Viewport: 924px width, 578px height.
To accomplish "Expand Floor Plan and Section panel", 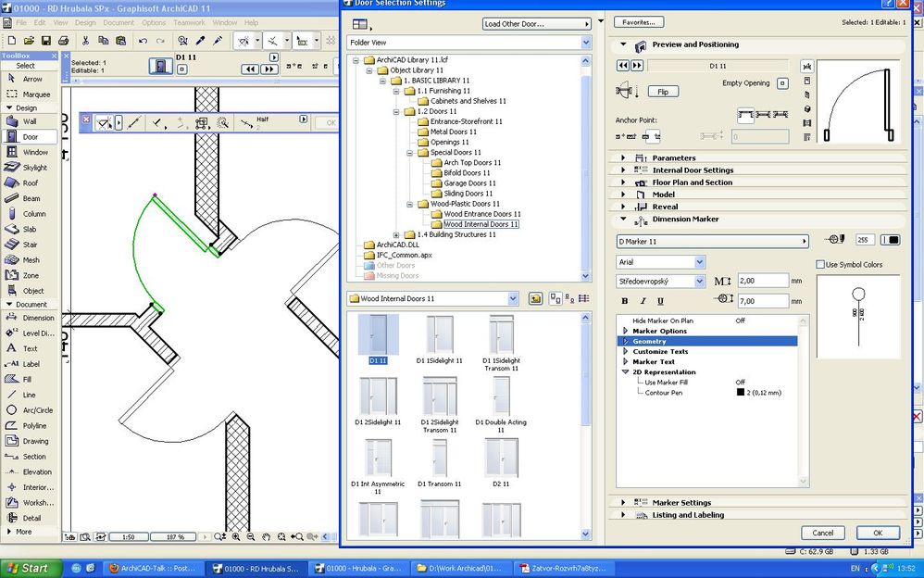I will click(x=623, y=182).
